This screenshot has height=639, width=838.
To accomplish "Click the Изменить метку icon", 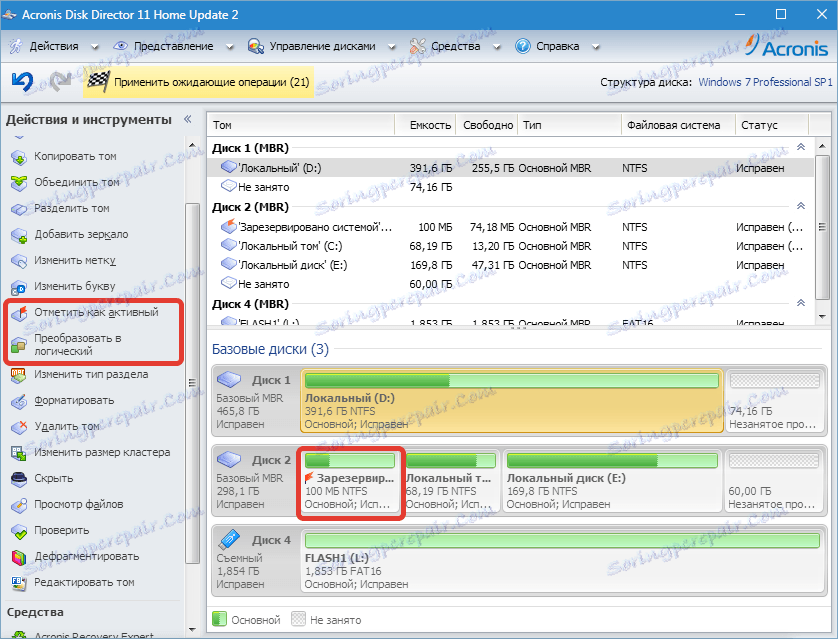I will coord(19,261).
